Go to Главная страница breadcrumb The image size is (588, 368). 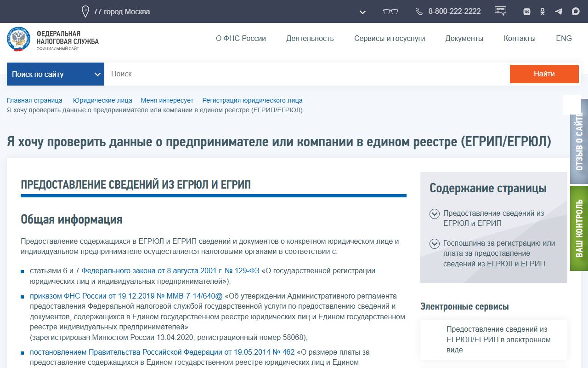(34, 100)
